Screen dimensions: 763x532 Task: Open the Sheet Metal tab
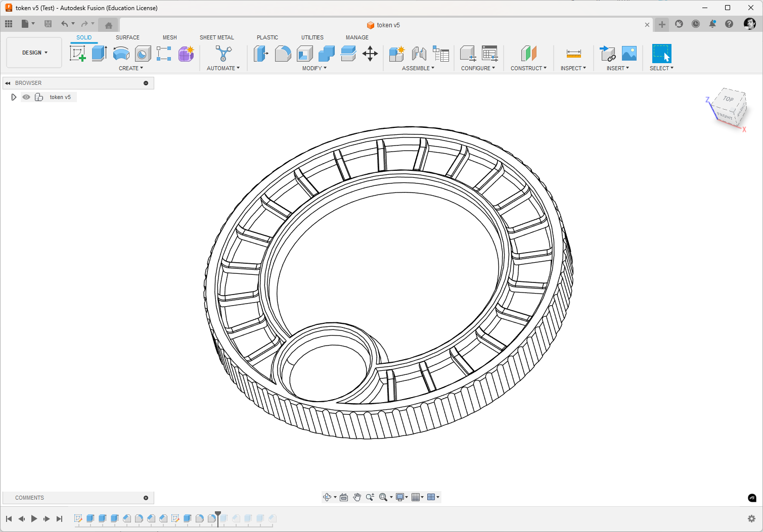[x=216, y=37]
